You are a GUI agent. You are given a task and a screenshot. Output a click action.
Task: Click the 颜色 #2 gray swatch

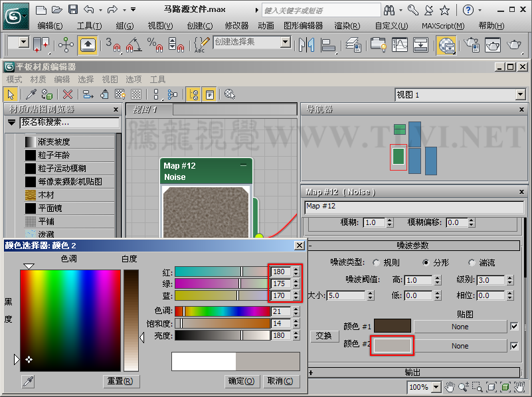click(x=393, y=345)
